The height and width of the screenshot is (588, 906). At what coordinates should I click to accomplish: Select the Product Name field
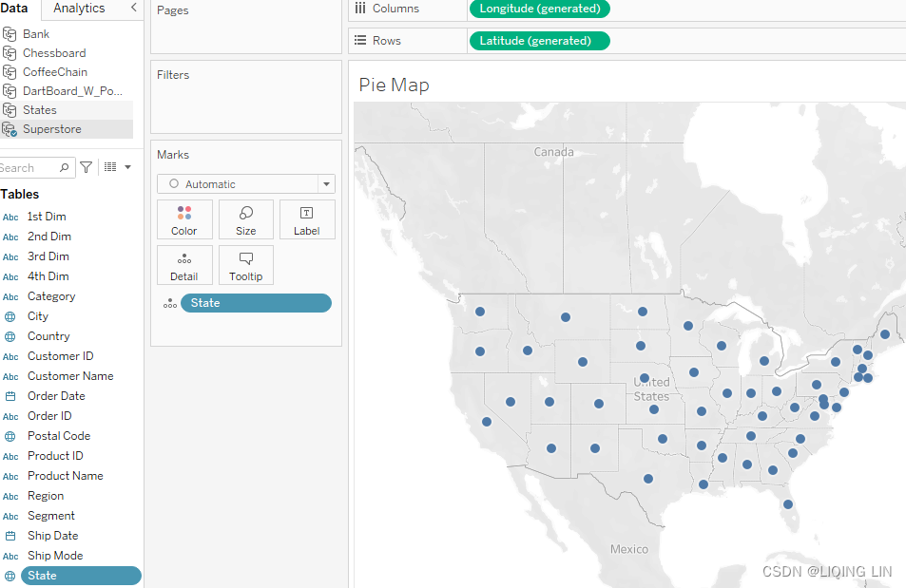66,476
